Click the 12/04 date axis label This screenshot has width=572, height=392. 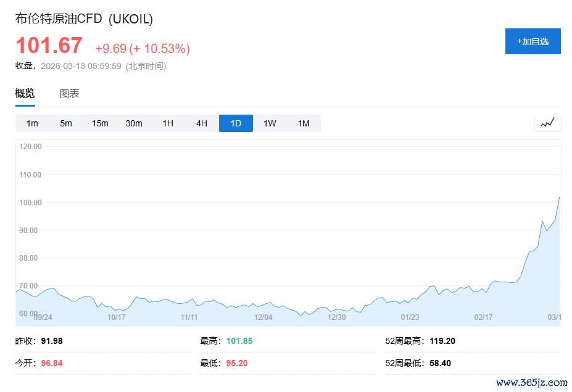click(x=263, y=317)
